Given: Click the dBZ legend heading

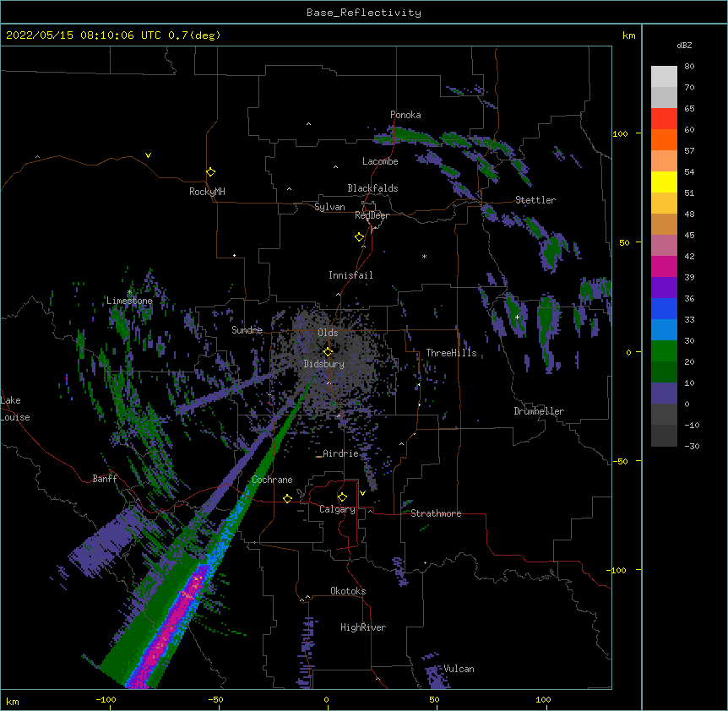Looking at the screenshot, I should click(684, 46).
